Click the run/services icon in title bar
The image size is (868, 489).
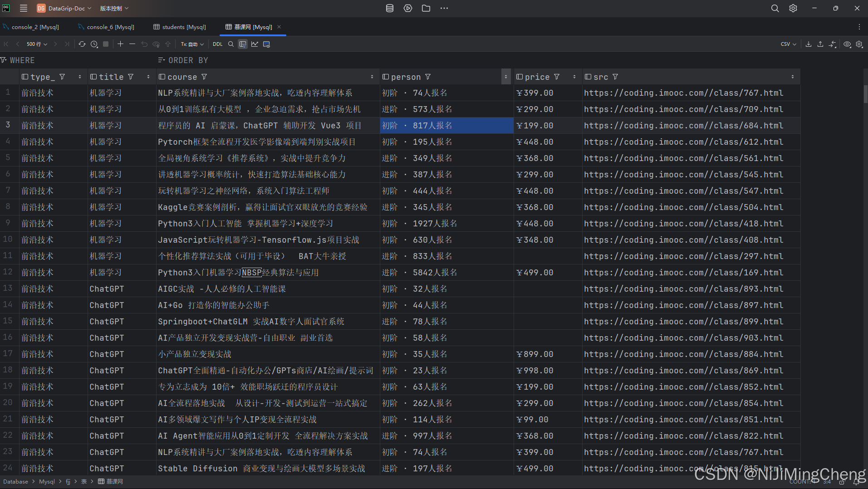(x=408, y=8)
